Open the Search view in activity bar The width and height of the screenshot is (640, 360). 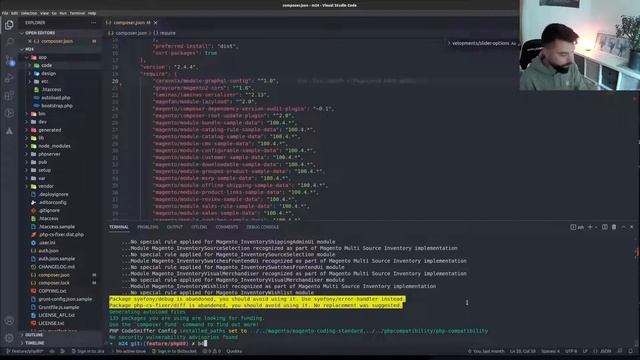(x=9, y=42)
